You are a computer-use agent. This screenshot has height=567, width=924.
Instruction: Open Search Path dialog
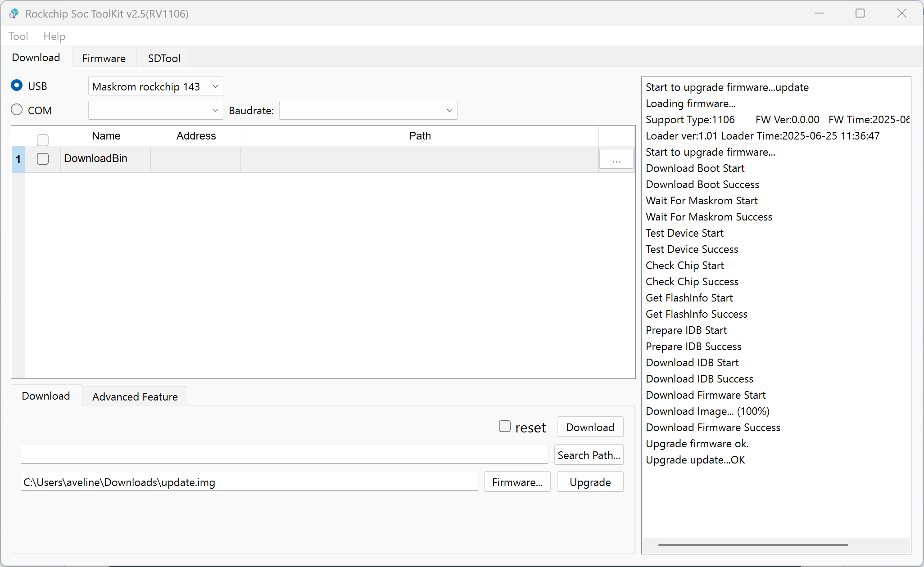(589, 454)
